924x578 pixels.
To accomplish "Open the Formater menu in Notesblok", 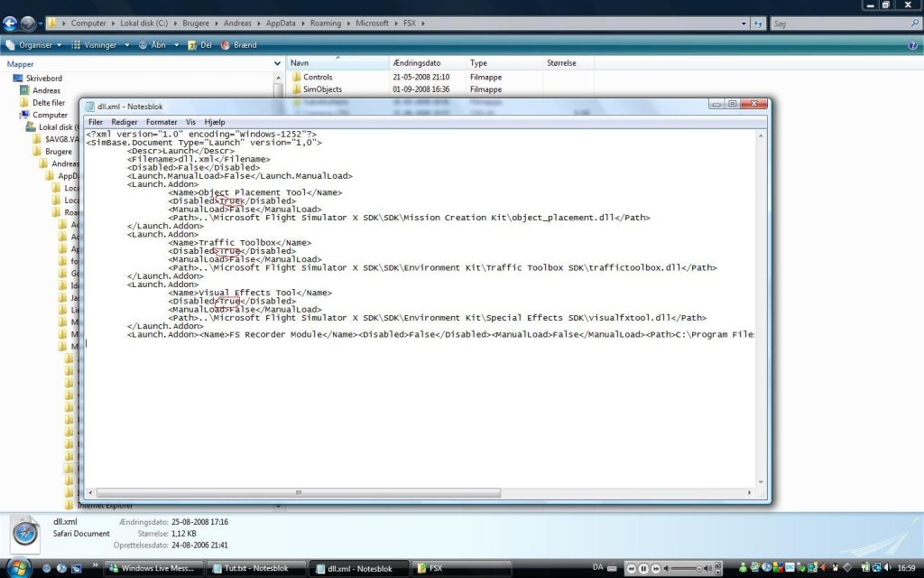I will 162,122.
